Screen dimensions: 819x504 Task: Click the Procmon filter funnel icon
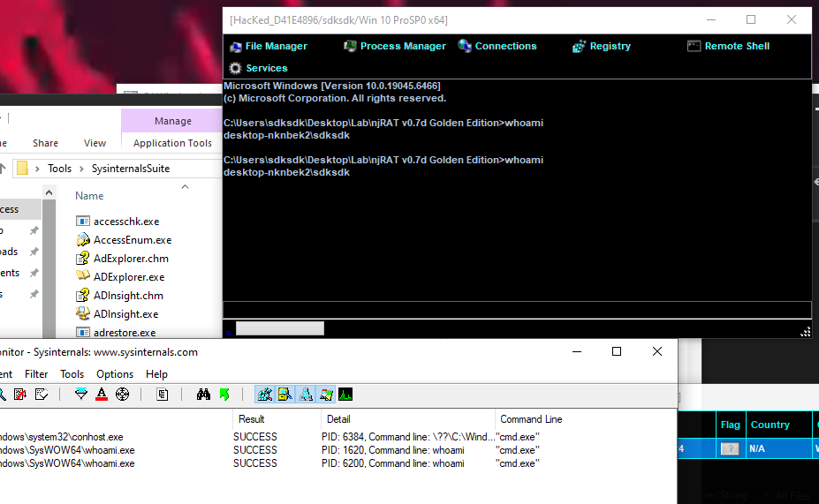pyautogui.click(x=81, y=395)
